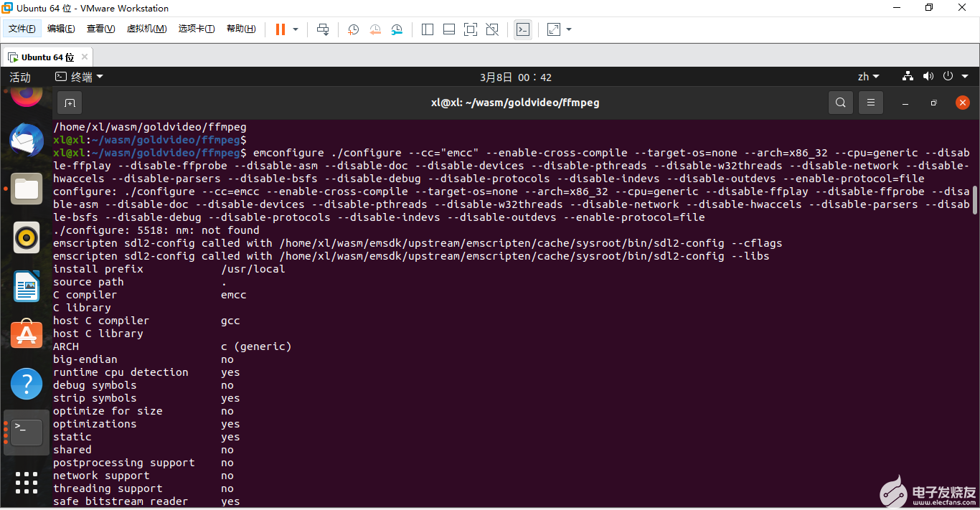Viewport: 980px width, 510px height.
Task: Open the Files manager from the dock
Action: coord(27,189)
